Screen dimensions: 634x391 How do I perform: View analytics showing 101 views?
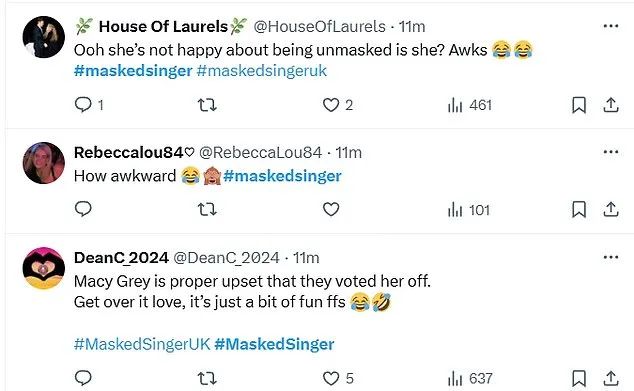coord(469,210)
